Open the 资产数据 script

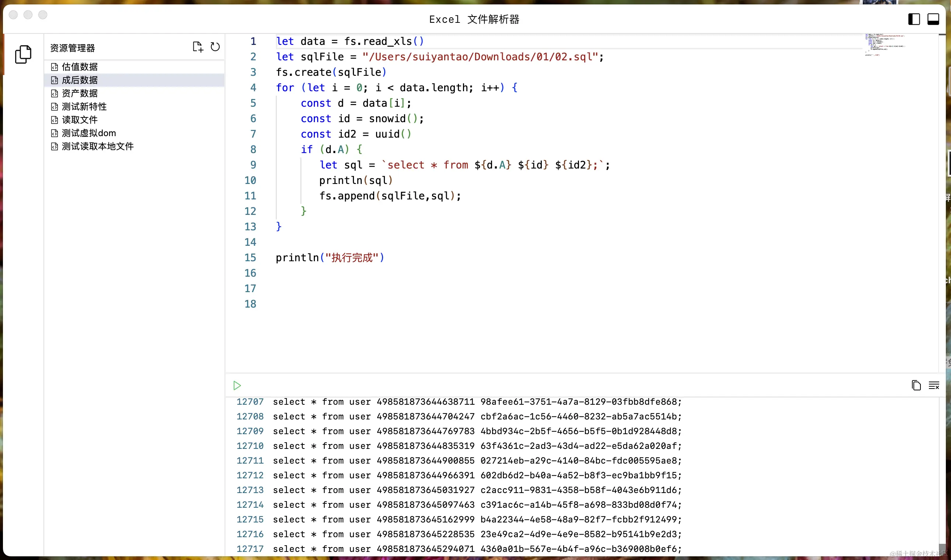80,93
